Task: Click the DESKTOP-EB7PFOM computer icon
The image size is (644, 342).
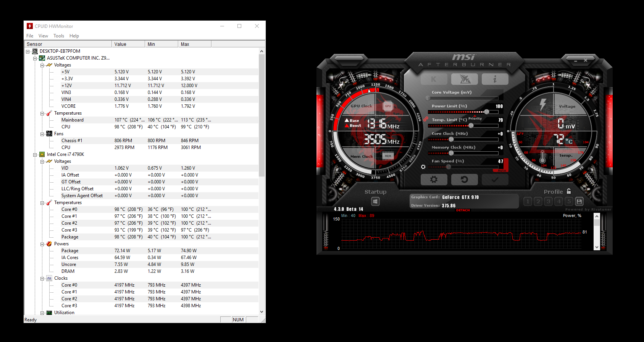Action: [35, 51]
